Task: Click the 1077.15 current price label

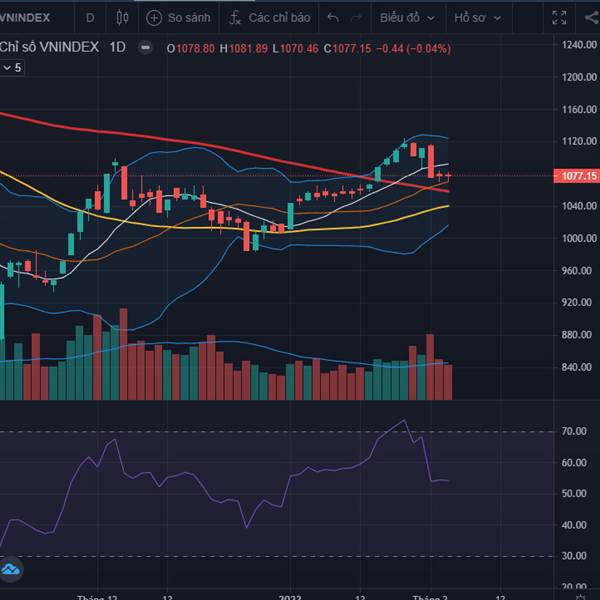Action: click(x=577, y=176)
